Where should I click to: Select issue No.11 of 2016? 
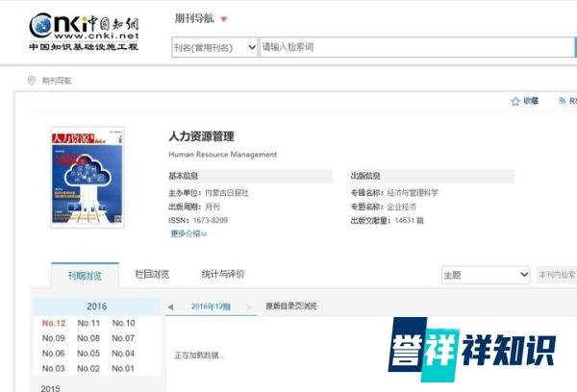tap(88, 323)
